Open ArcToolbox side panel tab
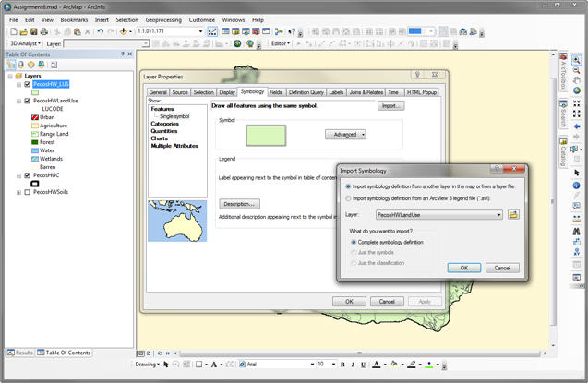 563,73
